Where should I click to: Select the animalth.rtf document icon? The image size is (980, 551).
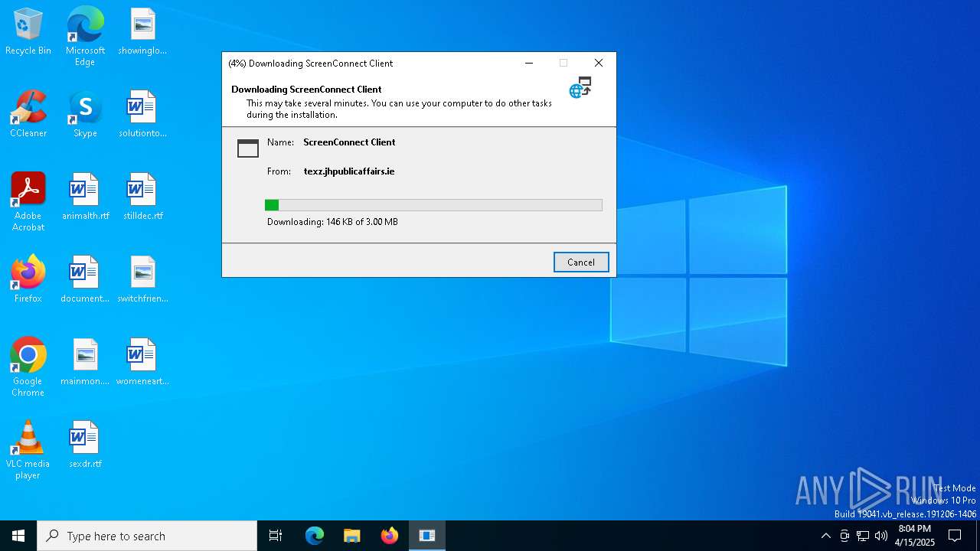pyautogui.click(x=85, y=197)
